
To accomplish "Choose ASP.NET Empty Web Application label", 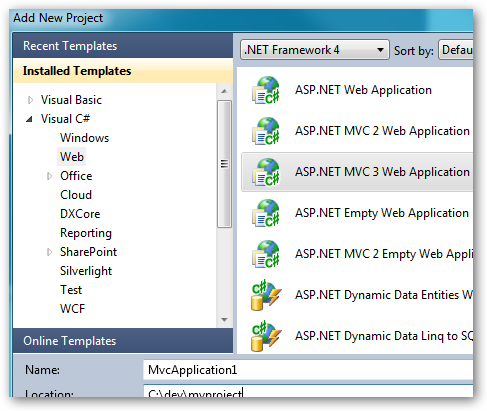I will click(382, 213).
